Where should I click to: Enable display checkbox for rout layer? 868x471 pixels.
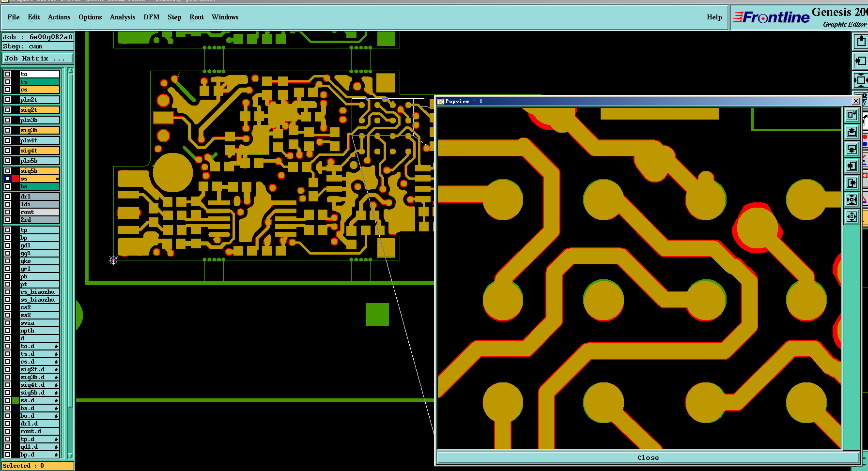[x=8, y=212]
